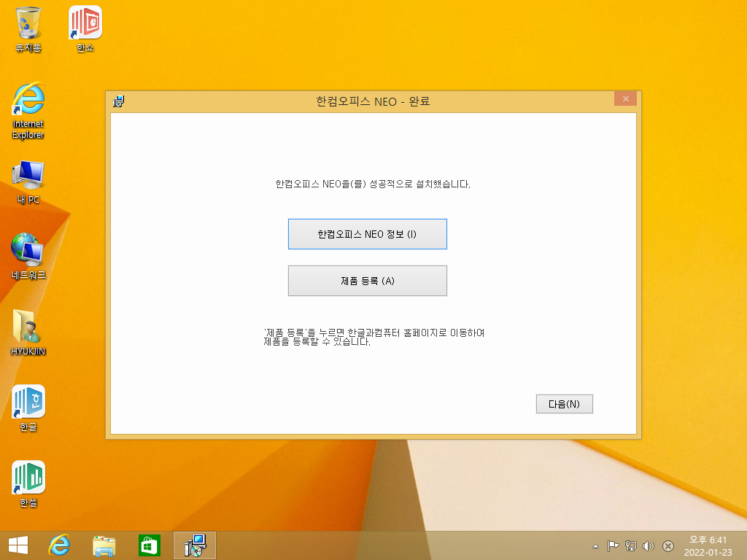Open the Action Center flag icon
Viewport: 747px width, 560px height.
click(x=613, y=546)
